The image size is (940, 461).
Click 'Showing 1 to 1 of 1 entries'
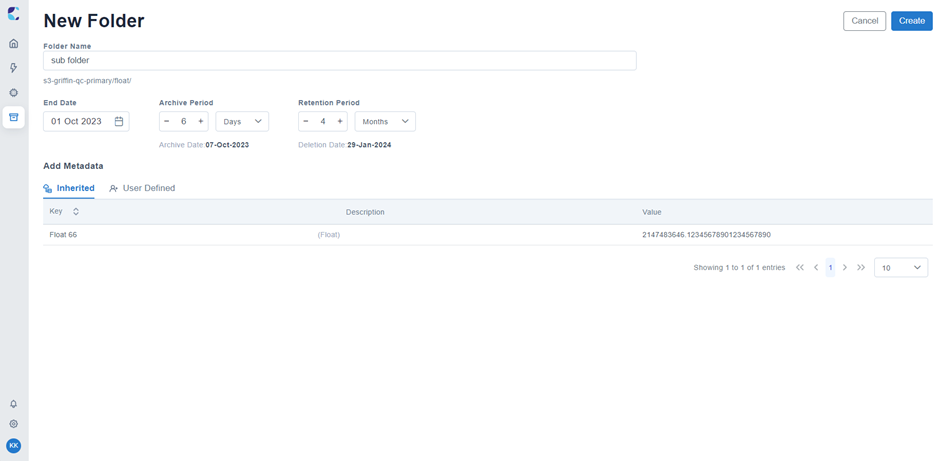tap(739, 267)
